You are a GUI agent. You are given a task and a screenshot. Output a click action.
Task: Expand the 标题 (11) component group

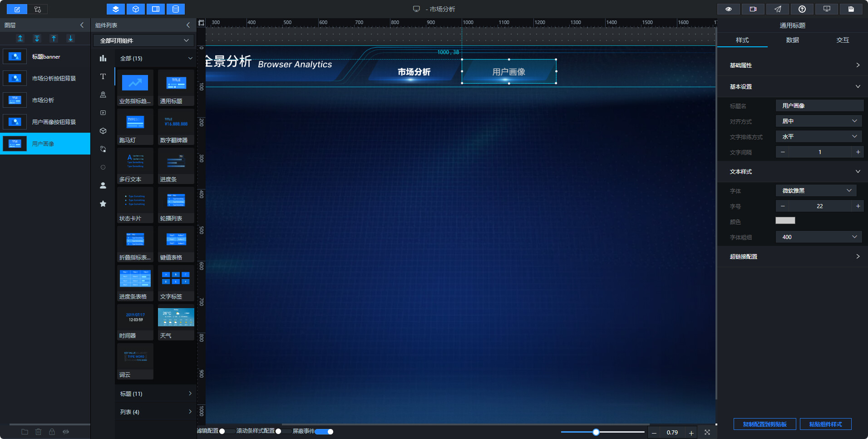(x=156, y=394)
